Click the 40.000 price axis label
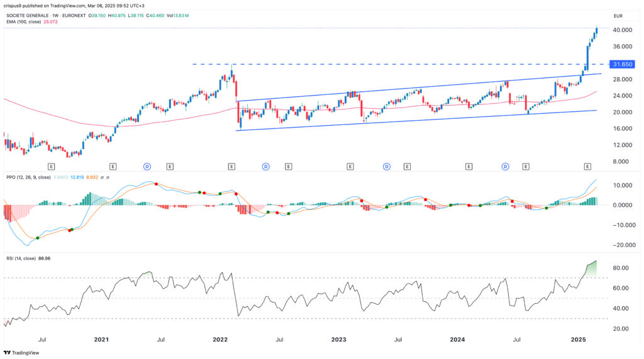The width and height of the screenshot is (644, 359). 622,30
